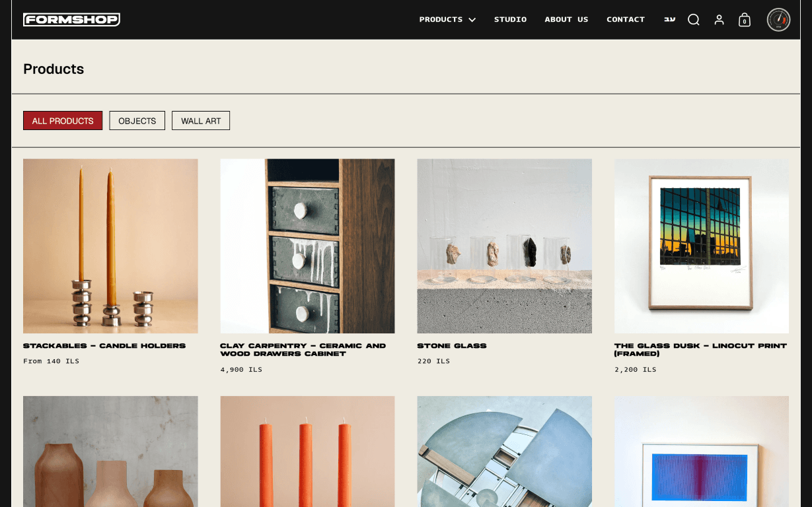Click the chevron next to PRODUCTS
The width and height of the screenshot is (812, 507).
(x=472, y=19)
